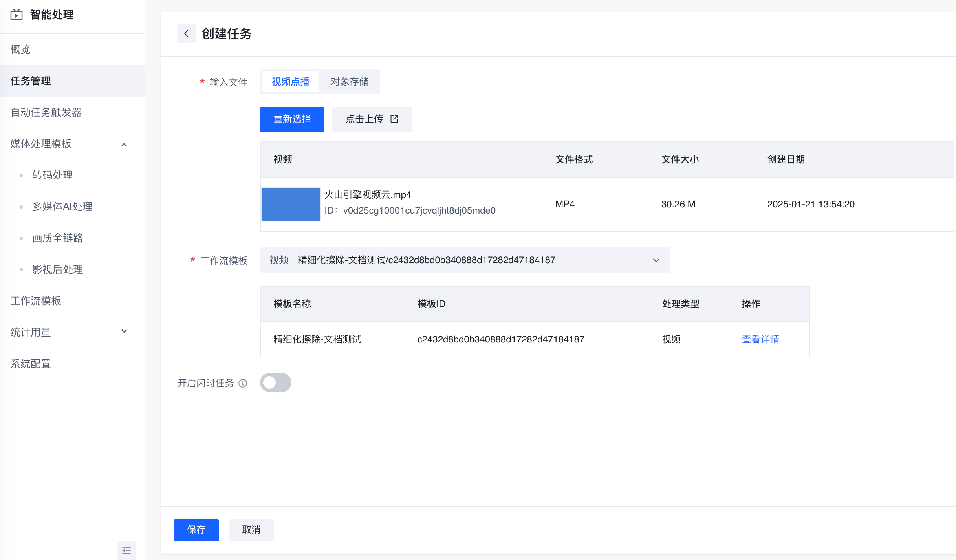Click the 智能处理 video icon in header
This screenshot has width=956, height=560.
[x=16, y=15]
